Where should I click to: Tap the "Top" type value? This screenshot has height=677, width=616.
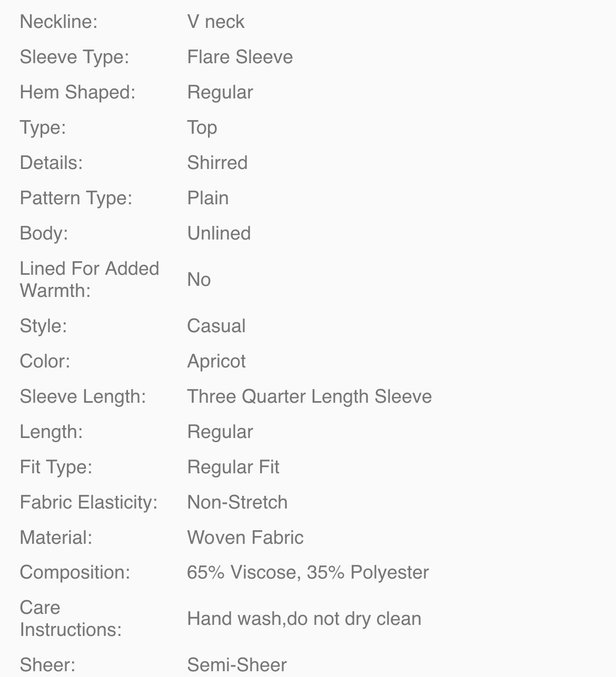pyautogui.click(x=202, y=127)
